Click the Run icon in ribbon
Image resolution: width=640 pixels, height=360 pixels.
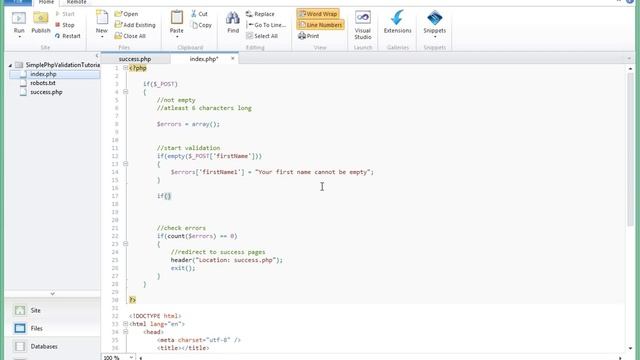coord(19,19)
